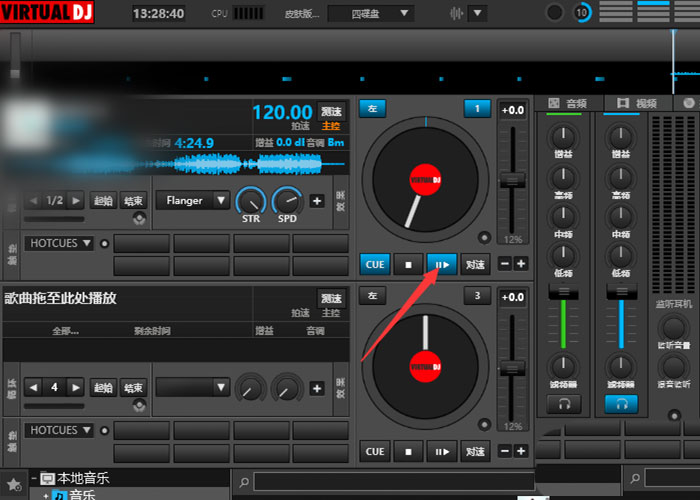The height and width of the screenshot is (500, 700).
Task: Click the favorites star icon in browser sidebar
Action: 14,484
